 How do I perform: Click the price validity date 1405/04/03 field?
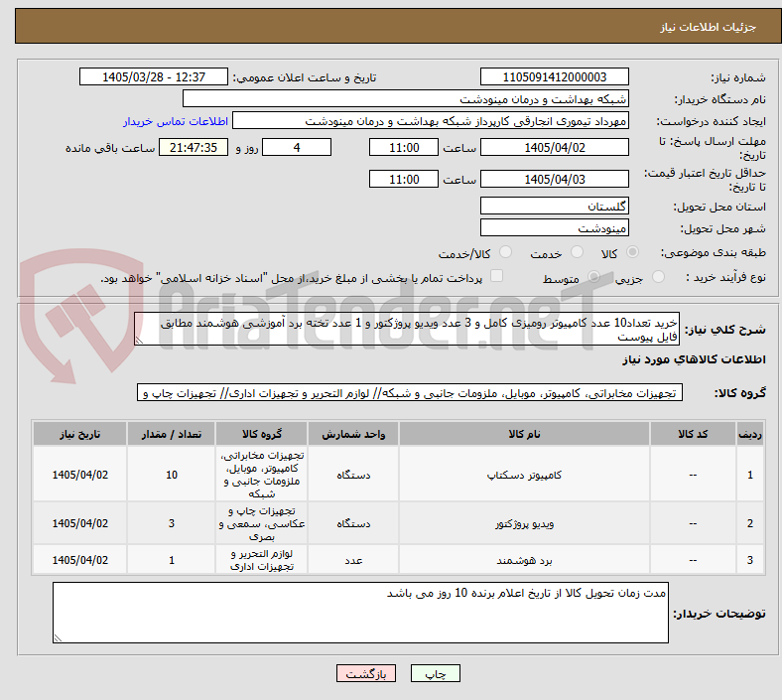point(554,179)
